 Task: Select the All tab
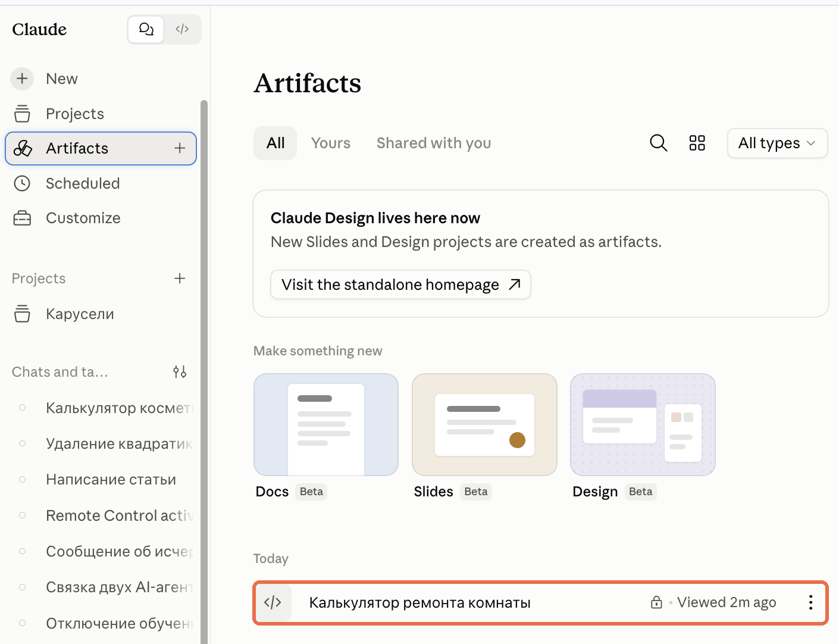pos(276,143)
